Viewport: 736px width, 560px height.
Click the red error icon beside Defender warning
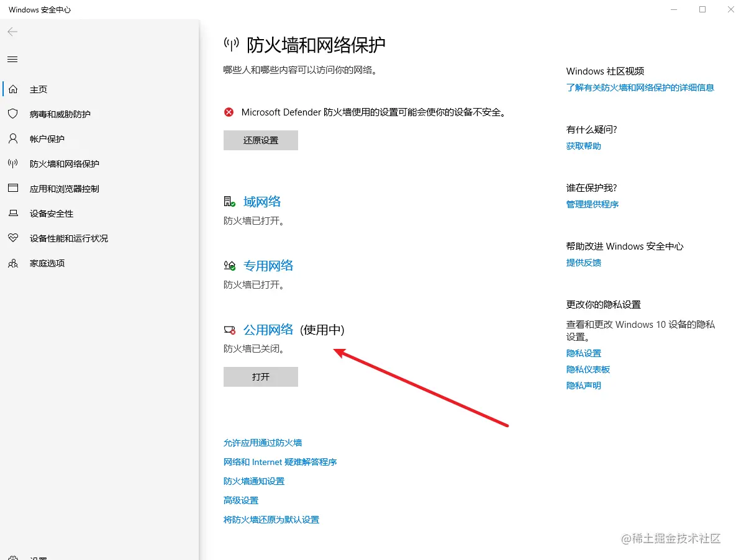(x=229, y=112)
